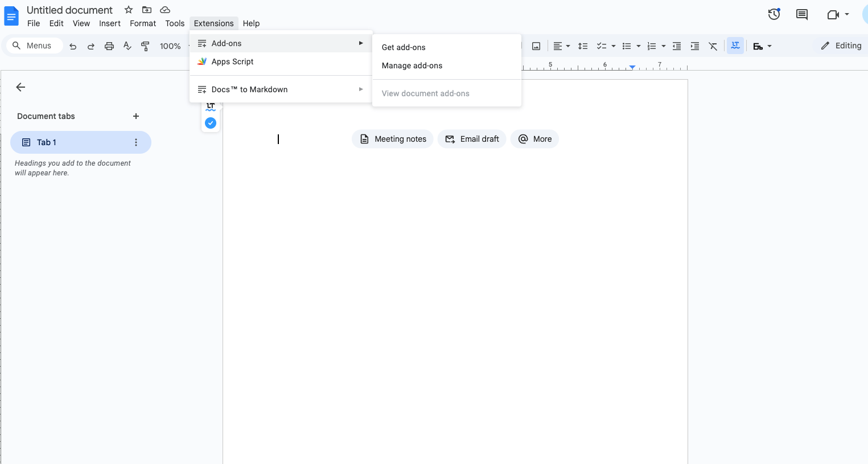Open the Help menu
This screenshot has height=464, width=868.
click(251, 23)
